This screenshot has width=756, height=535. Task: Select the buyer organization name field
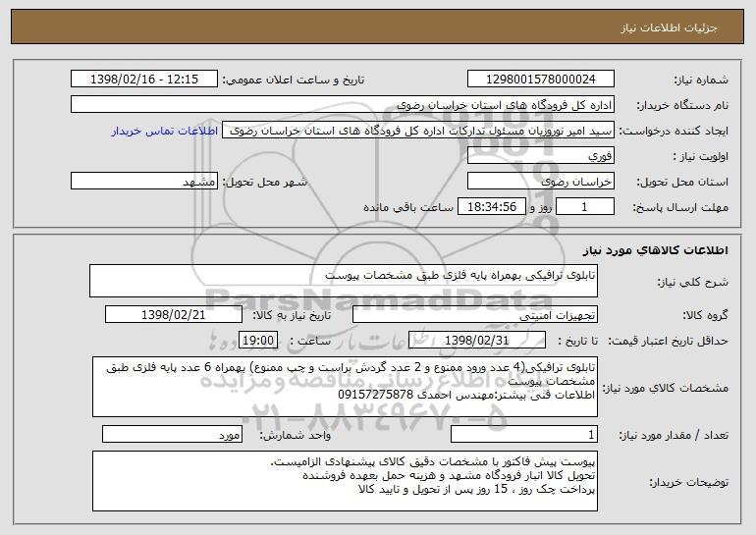pyautogui.click(x=343, y=104)
